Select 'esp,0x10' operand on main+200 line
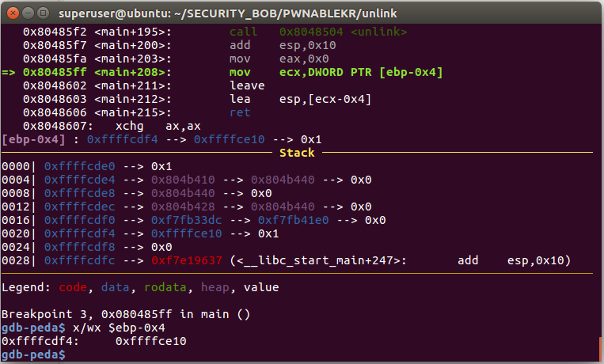The height and width of the screenshot is (364, 604). (307, 45)
